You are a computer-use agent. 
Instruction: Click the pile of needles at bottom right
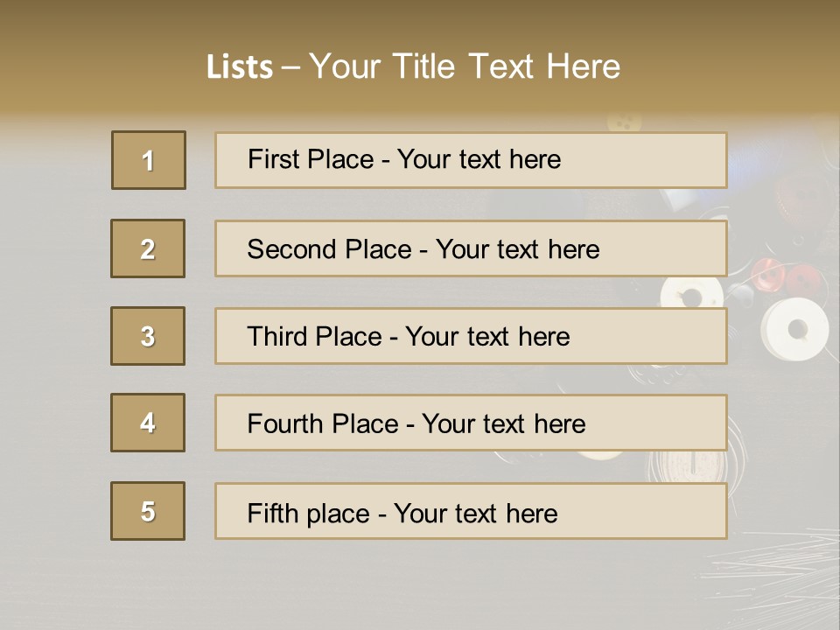click(x=770, y=569)
